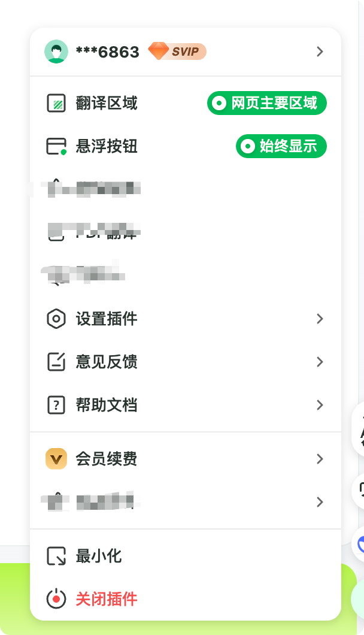
Task: Click the 意见反馈 feedback pencil icon
Action: coord(56,362)
